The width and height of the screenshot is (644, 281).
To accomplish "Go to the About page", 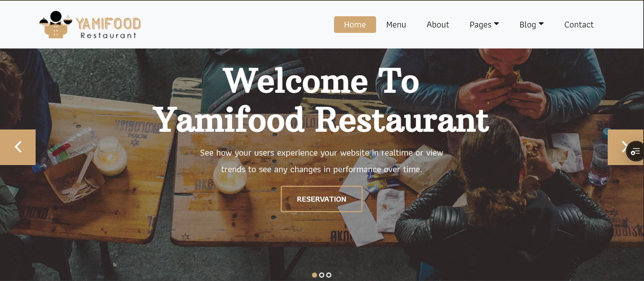I will [x=437, y=25].
